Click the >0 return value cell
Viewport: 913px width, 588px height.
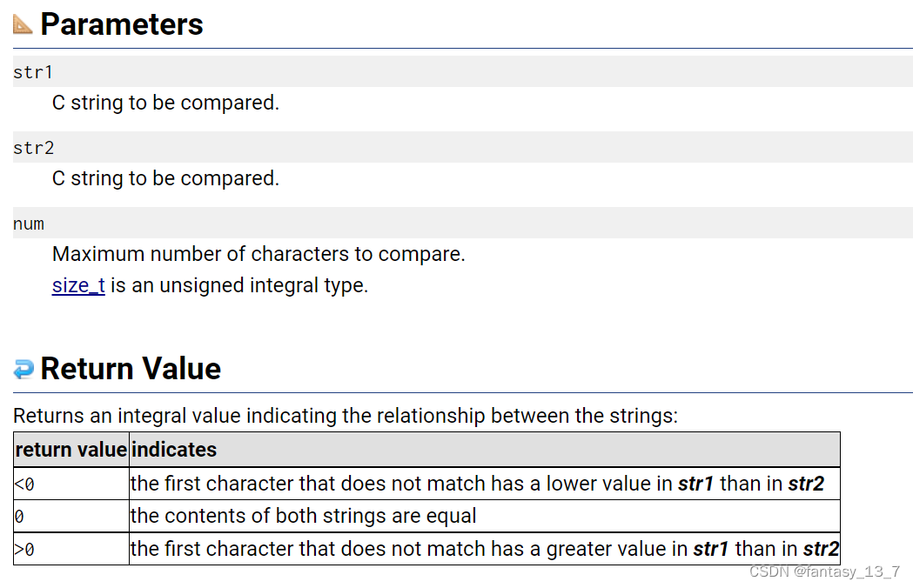coord(71,549)
